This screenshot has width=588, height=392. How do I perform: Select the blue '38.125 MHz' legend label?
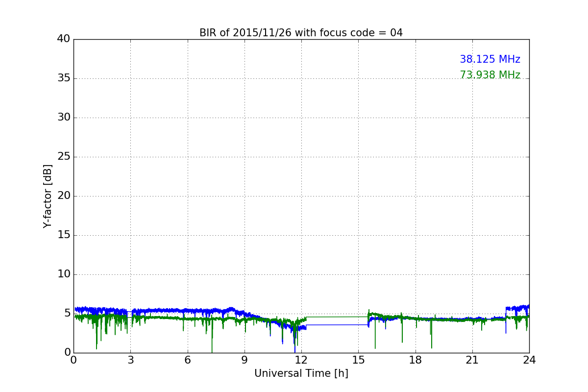pos(490,59)
